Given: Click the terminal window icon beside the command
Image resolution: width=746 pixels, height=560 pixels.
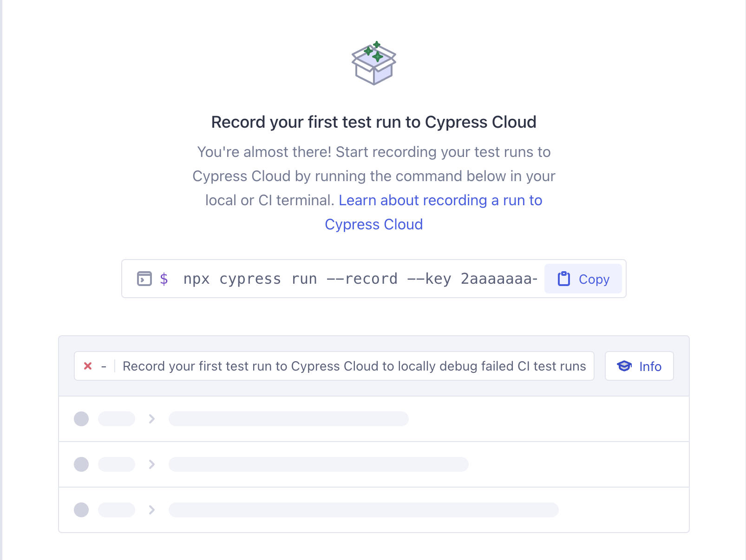Looking at the screenshot, I should [144, 279].
